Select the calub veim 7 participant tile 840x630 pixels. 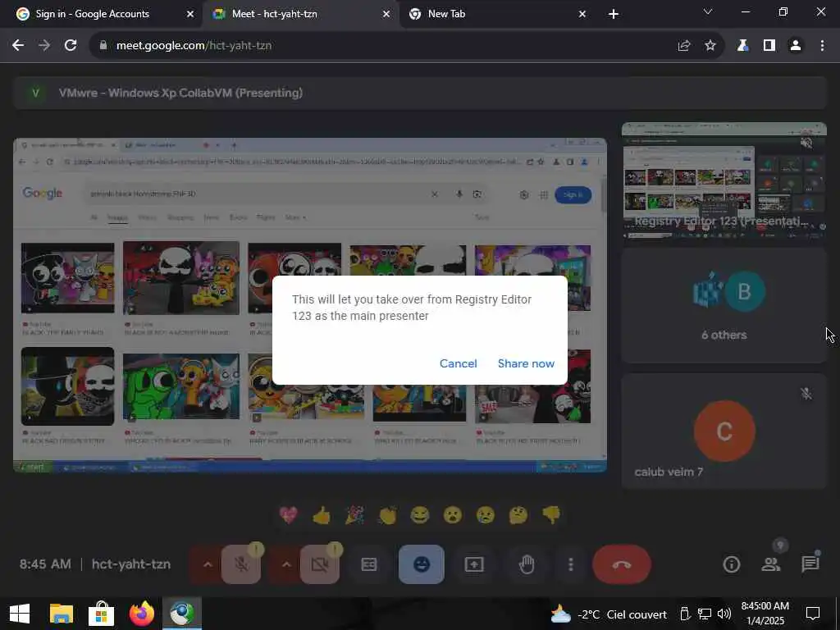pos(724,431)
